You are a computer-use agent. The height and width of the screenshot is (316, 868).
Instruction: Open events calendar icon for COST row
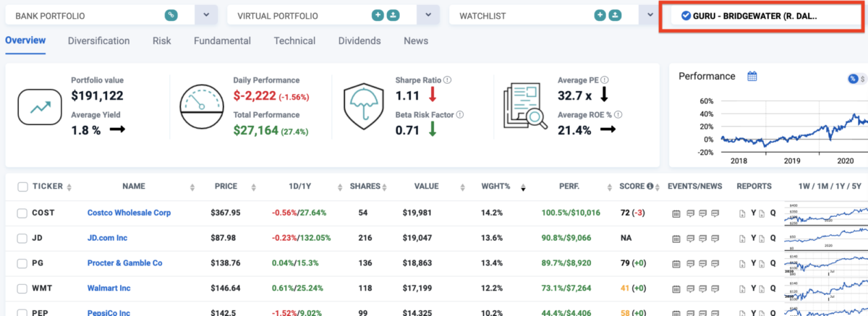676,214
